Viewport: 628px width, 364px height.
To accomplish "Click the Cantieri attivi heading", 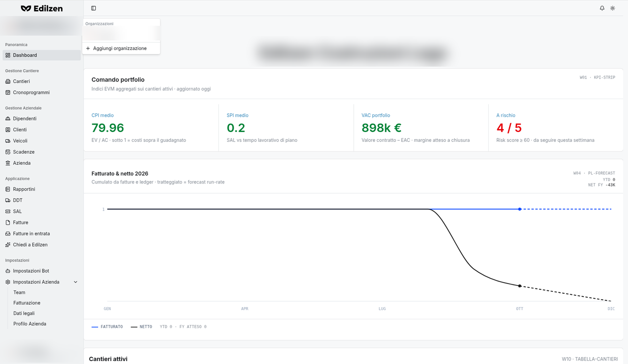I will (x=108, y=359).
